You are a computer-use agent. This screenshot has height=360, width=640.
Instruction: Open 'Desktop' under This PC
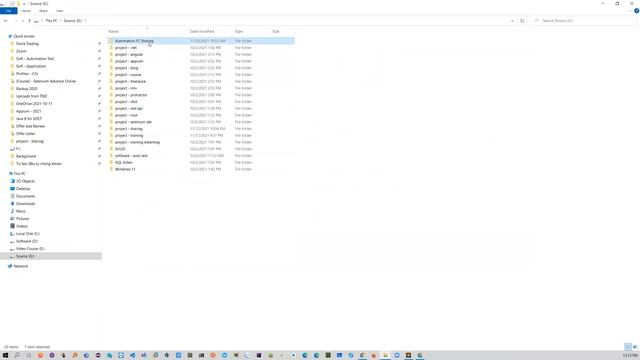pyautogui.click(x=23, y=189)
